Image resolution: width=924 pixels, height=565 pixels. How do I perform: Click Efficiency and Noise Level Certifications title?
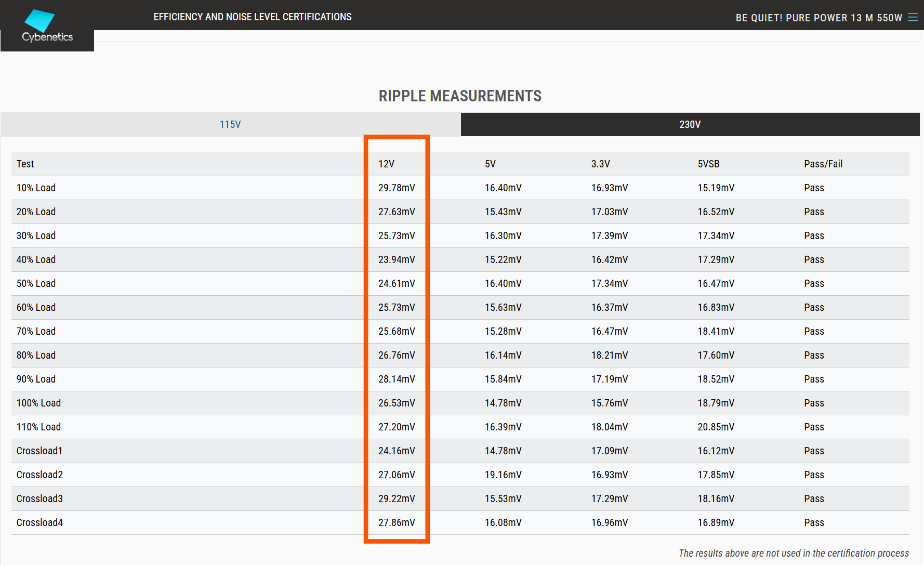point(253,17)
